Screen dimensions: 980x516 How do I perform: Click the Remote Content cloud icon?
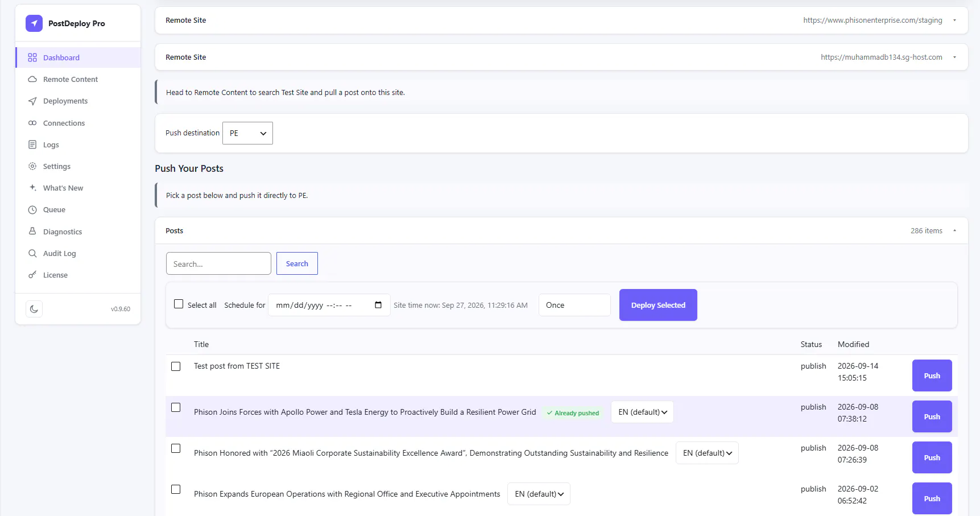pyautogui.click(x=32, y=79)
